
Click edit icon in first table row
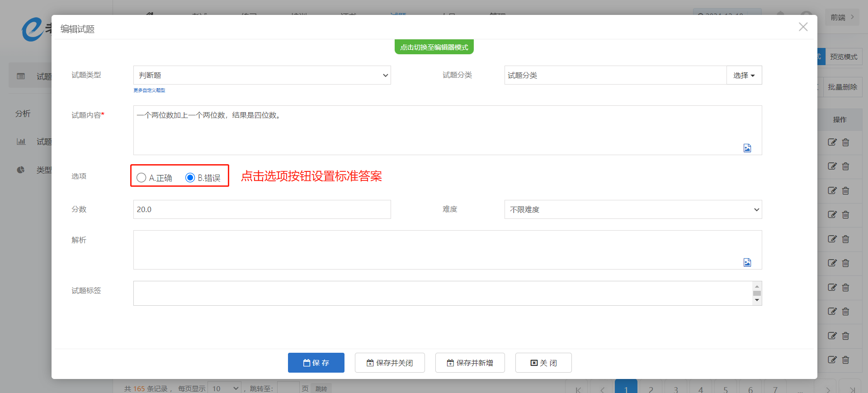tap(832, 142)
